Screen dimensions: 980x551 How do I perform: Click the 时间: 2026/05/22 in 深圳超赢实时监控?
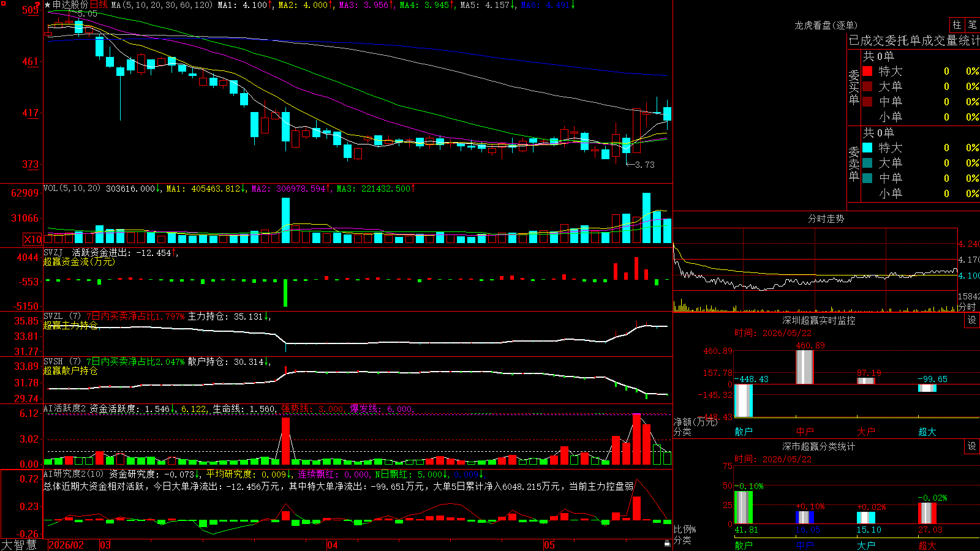pyautogui.click(x=773, y=333)
